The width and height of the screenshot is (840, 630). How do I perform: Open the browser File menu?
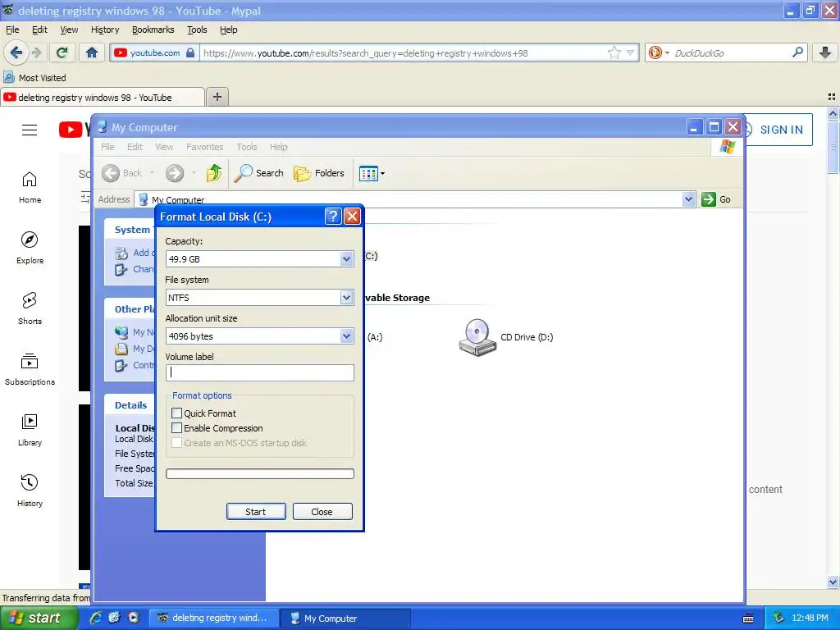tap(12, 30)
